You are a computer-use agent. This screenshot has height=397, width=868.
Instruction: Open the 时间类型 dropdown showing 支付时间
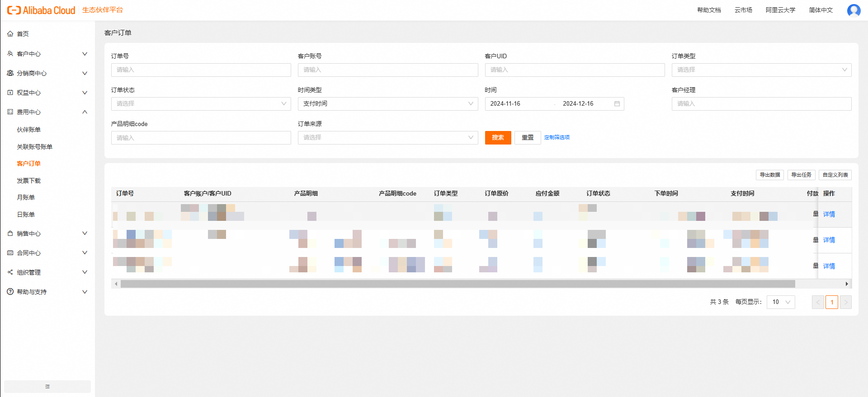[388, 104]
